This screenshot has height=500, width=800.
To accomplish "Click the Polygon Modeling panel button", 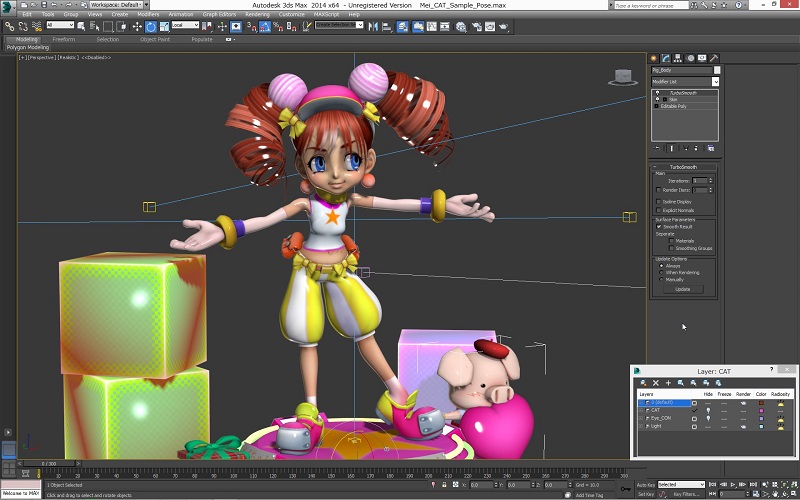I will click(28, 47).
